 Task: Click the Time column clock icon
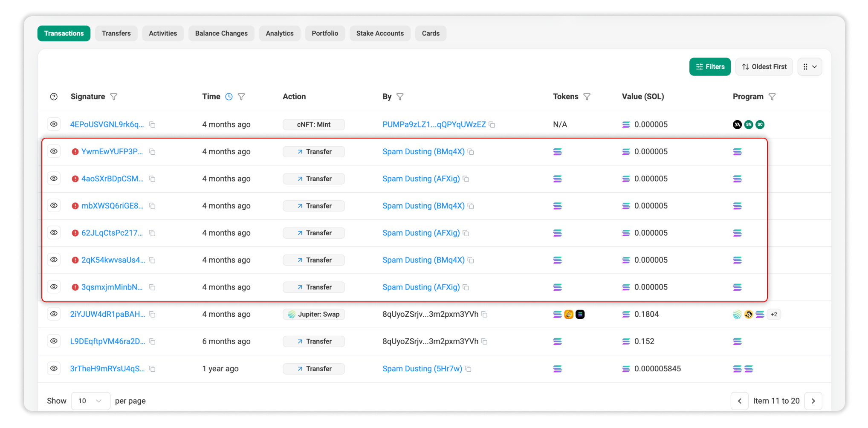229,97
